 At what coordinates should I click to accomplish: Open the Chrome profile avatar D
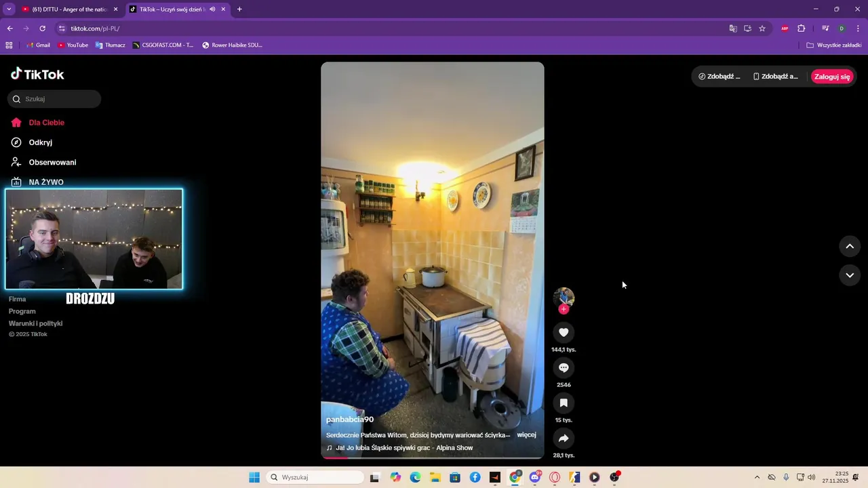(x=842, y=28)
